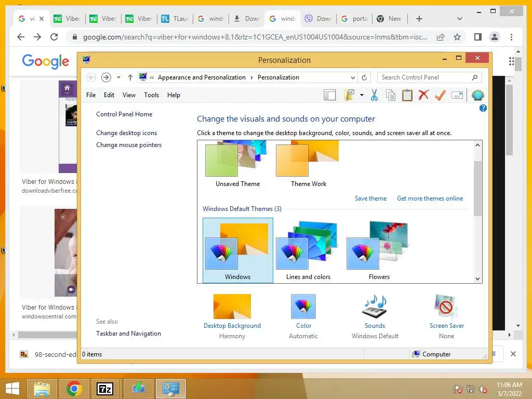Open Taskbar and Navigation link

tap(129, 334)
